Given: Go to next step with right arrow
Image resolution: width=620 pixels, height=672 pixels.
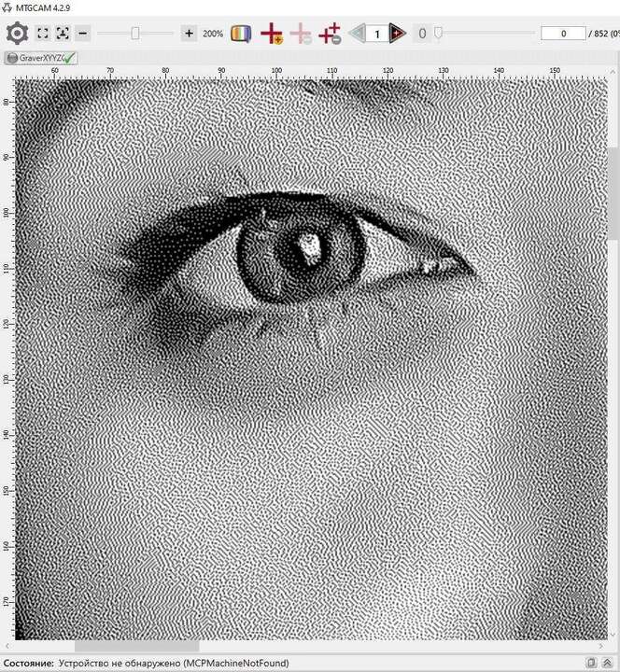Looking at the screenshot, I should pyautogui.click(x=398, y=35).
